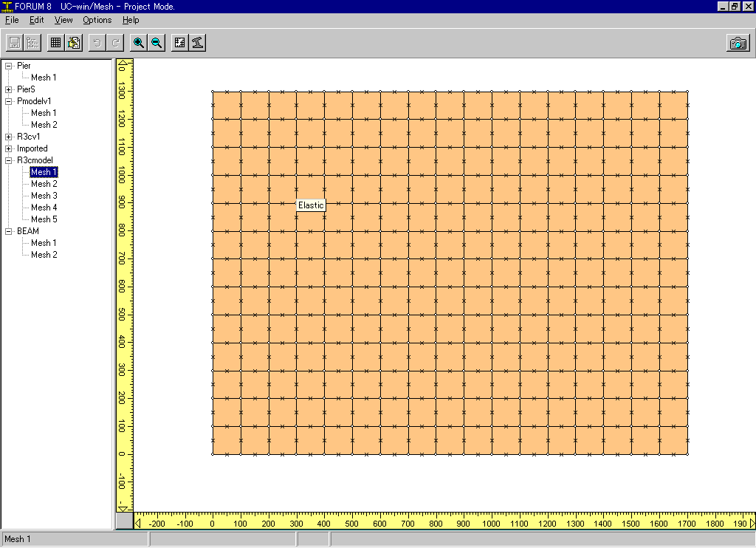Select the Imported project label
Screen dimensions: 756x548
pos(32,148)
